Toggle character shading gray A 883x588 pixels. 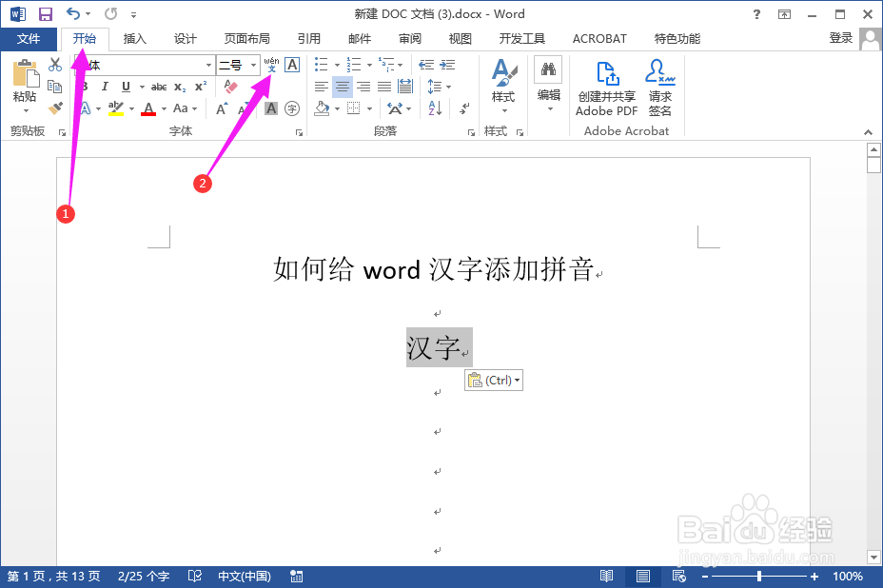pos(271,108)
